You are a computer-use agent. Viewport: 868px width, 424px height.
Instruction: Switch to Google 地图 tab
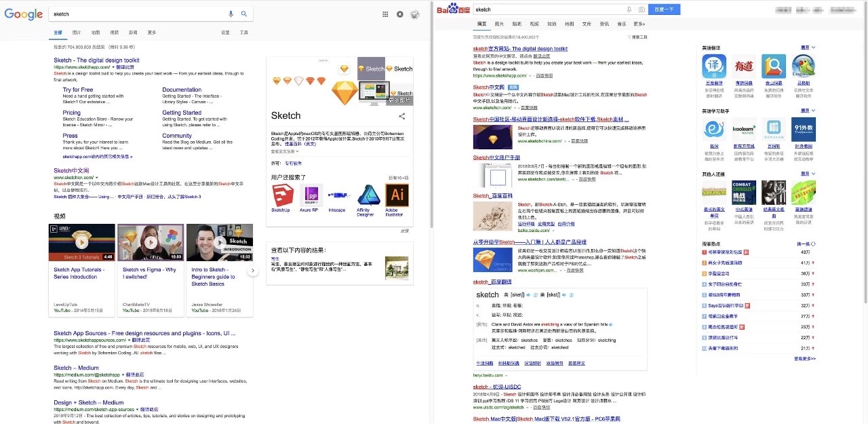click(96, 33)
